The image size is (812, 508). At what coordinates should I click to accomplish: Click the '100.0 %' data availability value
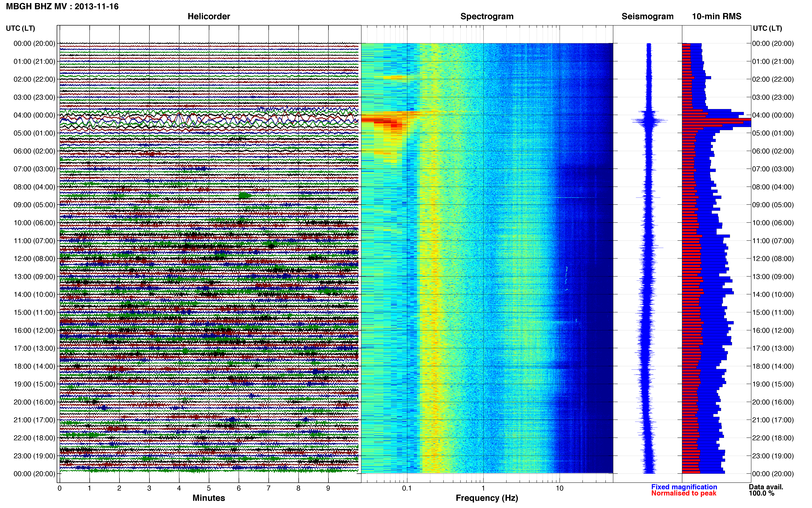tap(762, 493)
